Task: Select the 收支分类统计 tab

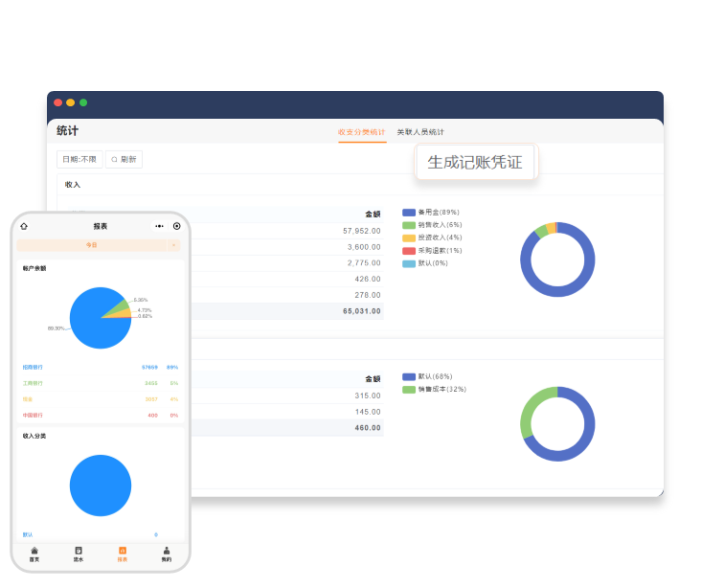Action: pos(362,132)
